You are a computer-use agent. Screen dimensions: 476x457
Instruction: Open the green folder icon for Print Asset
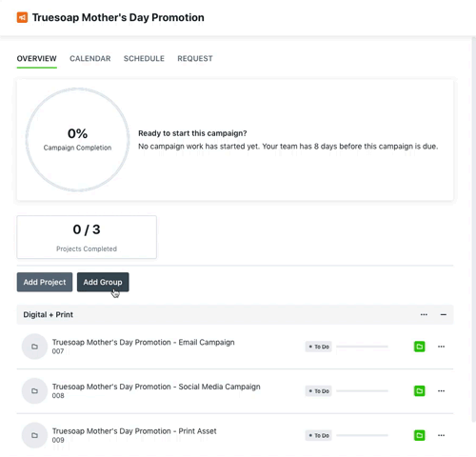[419, 435]
